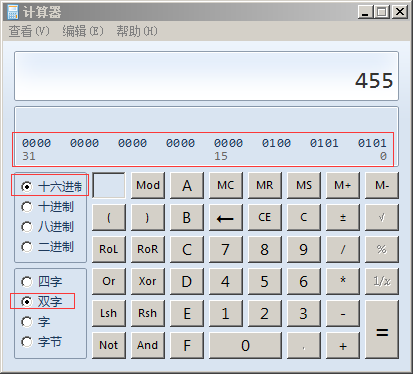Click the RoR rotate right button
413x374 pixels.
click(x=148, y=249)
